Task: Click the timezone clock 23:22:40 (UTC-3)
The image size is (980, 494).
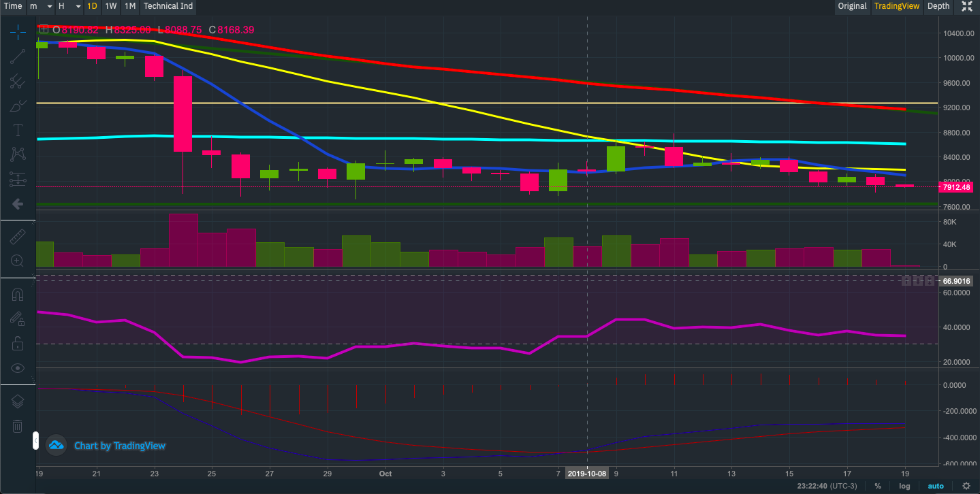Action: [x=827, y=486]
